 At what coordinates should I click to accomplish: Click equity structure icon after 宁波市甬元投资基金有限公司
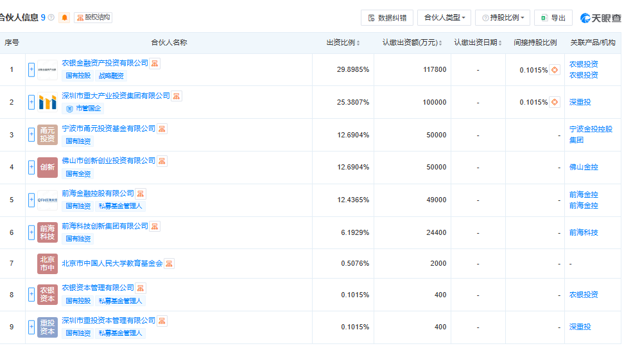162,129
